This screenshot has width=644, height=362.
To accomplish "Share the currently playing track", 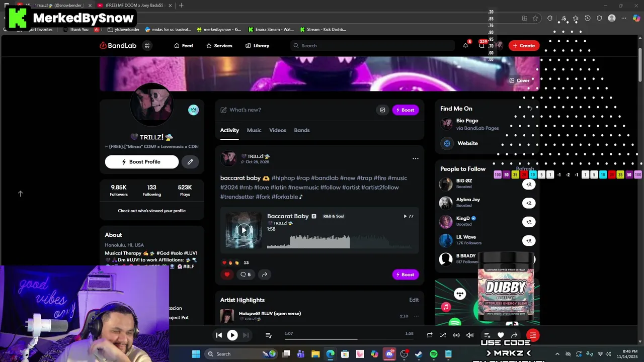I will [x=514, y=335].
